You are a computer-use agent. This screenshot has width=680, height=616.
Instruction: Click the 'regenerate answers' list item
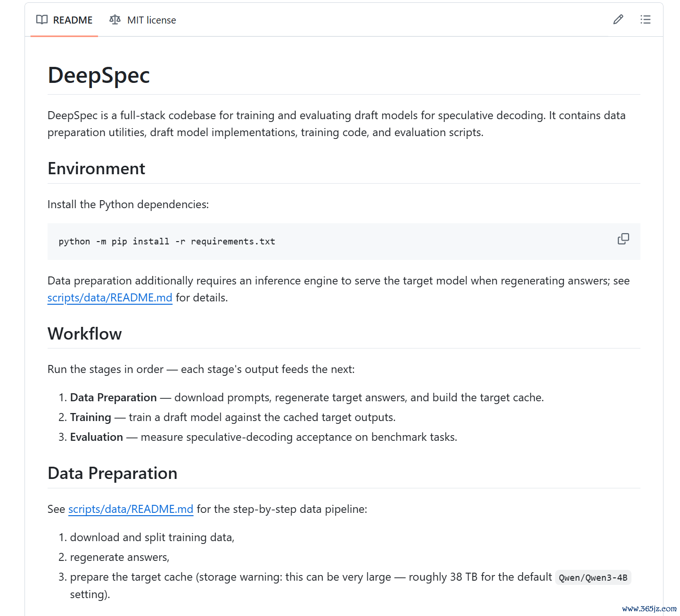point(120,557)
